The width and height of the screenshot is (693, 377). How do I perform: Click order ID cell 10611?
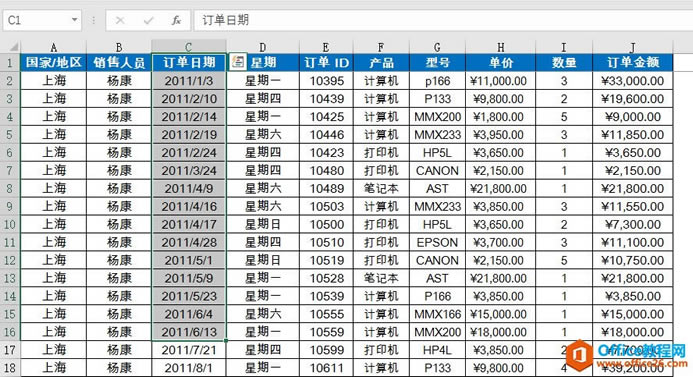pyautogui.click(x=326, y=368)
